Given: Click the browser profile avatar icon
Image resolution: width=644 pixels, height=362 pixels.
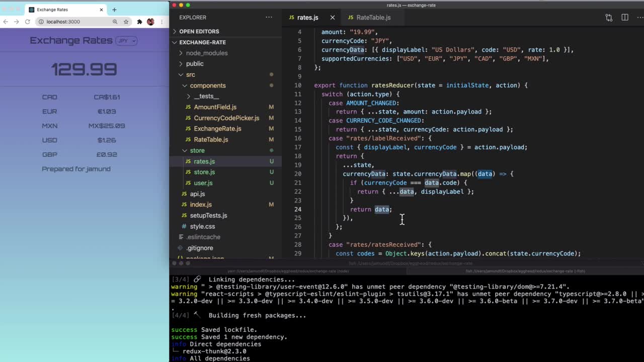Looking at the screenshot, I should pyautogui.click(x=149, y=22).
